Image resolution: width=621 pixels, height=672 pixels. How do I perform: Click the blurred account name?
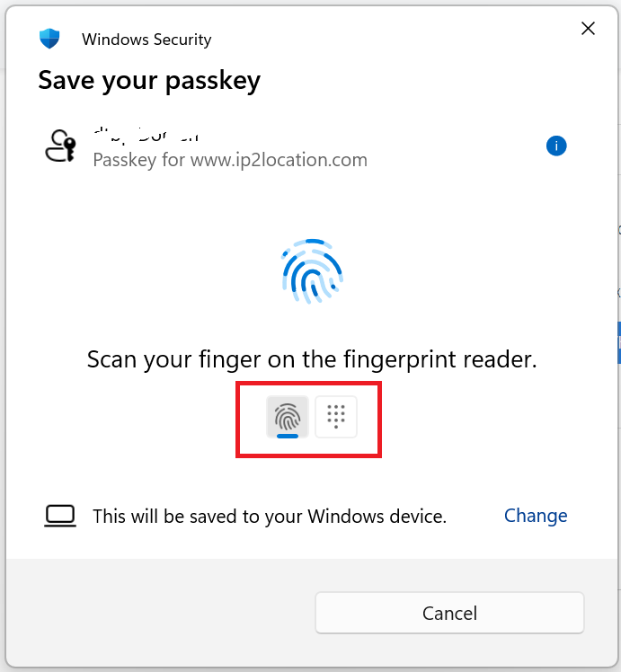click(x=146, y=135)
